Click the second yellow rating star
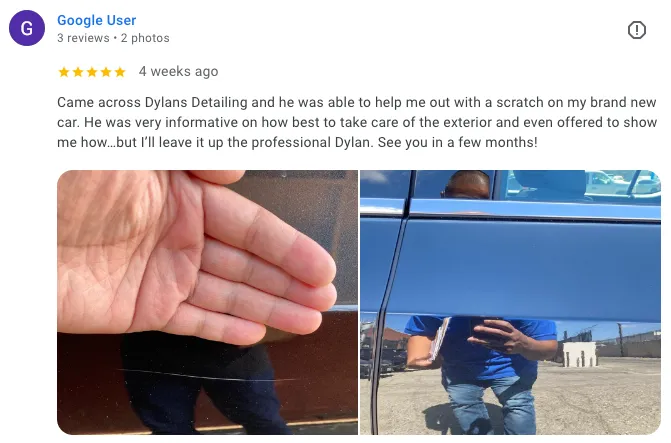Screen dimensions: 671x443 pyautogui.click(x=78, y=72)
